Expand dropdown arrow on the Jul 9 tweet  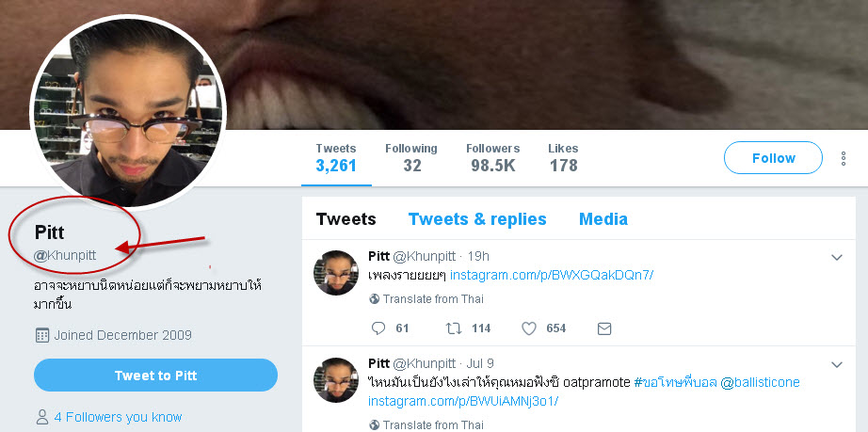837,364
